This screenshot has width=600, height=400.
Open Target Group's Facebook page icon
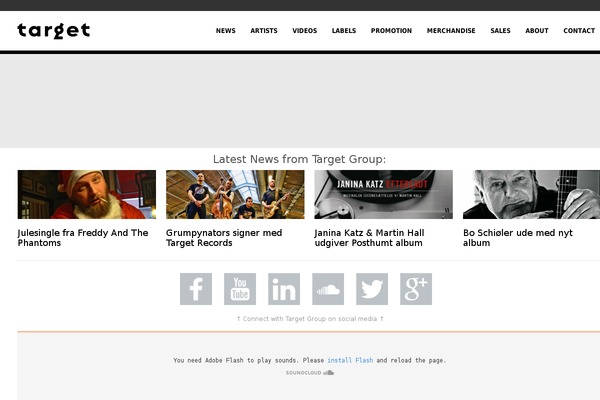tap(196, 289)
